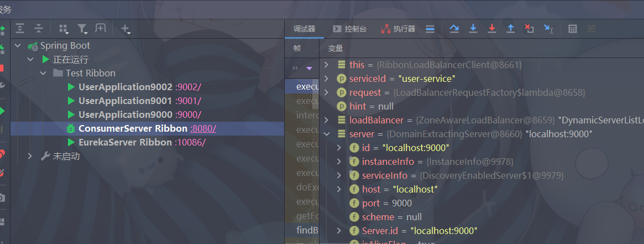The image size is (644, 244).
Task: Select UserApplication9001 service
Action: [125, 101]
